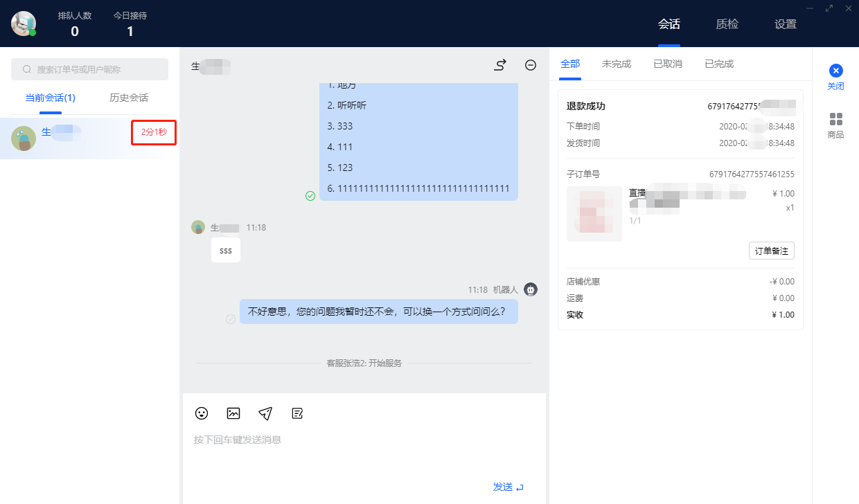Close the order side panel (关闭)
Screen dimensions: 859x504
coord(835,77)
